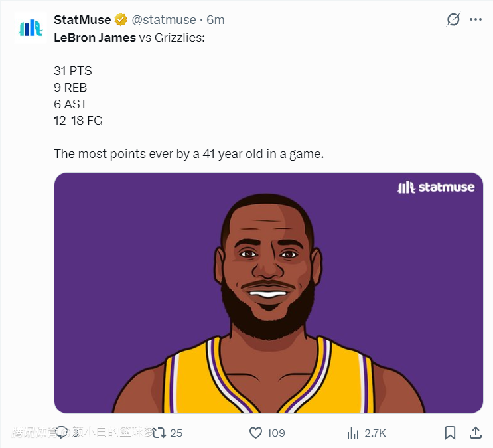
Task: View post analytics bar chart icon
Action: (353, 433)
